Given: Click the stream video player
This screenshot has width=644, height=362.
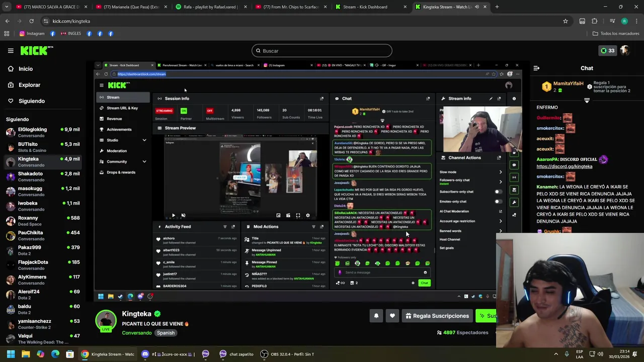Looking at the screenshot, I should click(x=308, y=181).
